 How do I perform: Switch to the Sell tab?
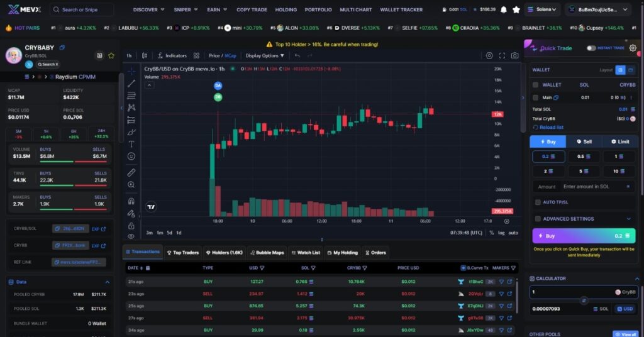coord(584,141)
